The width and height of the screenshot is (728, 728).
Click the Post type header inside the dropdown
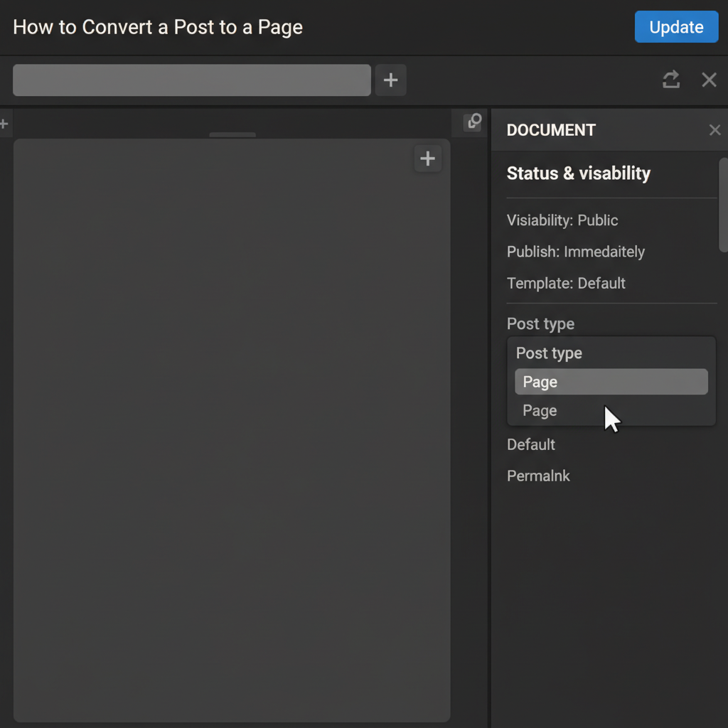[x=549, y=353]
